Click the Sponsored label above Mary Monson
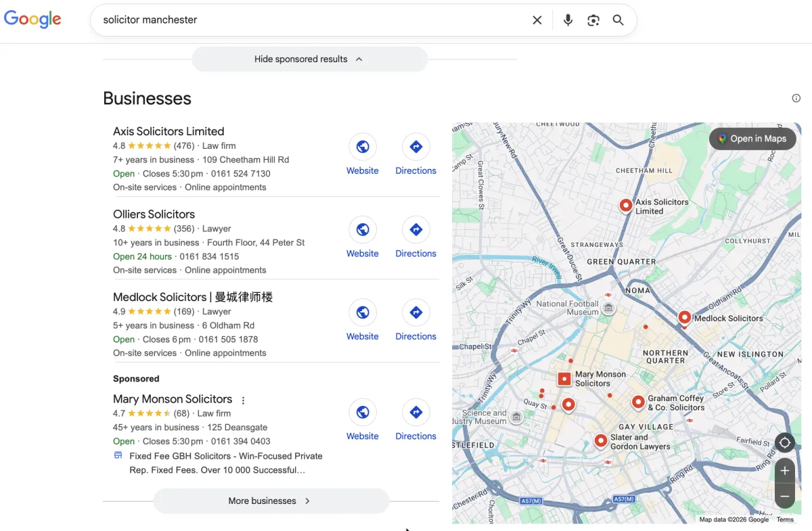812x531 pixels. pyautogui.click(x=136, y=379)
